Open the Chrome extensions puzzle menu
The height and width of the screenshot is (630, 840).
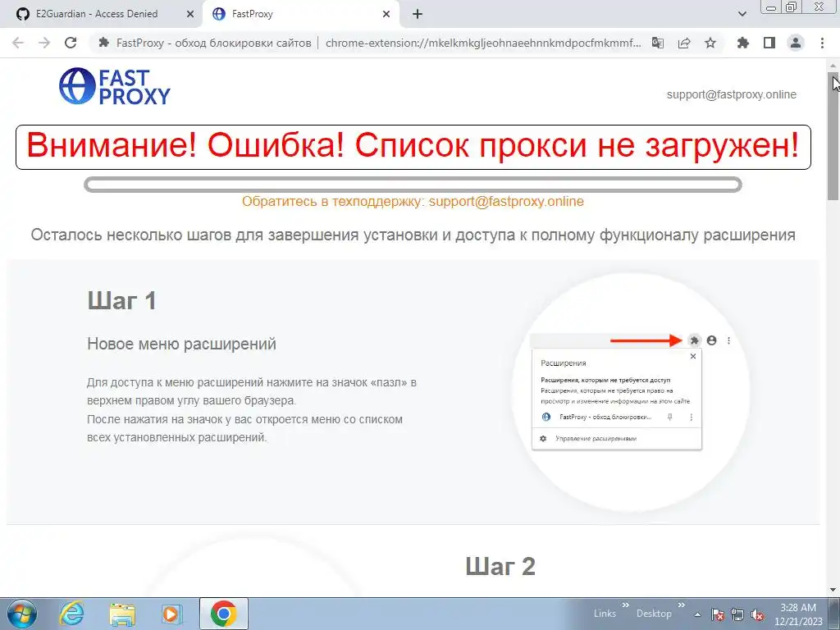coord(743,43)
